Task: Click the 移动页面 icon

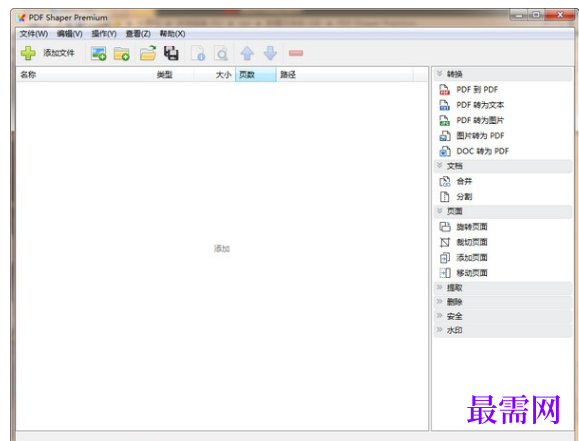Action: (x=445, y=273)
